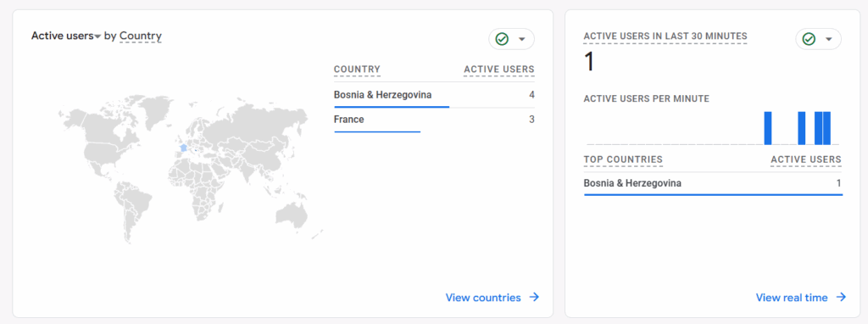Select Bosnia & Herzegovina under Top Countries
The image size is (868, 324).
pyautogui.click(x=713, y=183)
